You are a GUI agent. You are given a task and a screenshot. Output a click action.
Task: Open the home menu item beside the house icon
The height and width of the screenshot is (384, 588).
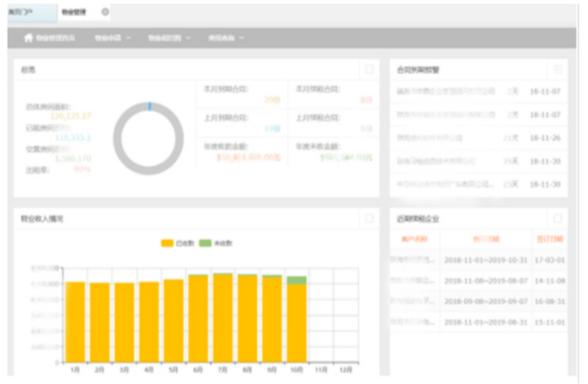(x=56, y=38)
